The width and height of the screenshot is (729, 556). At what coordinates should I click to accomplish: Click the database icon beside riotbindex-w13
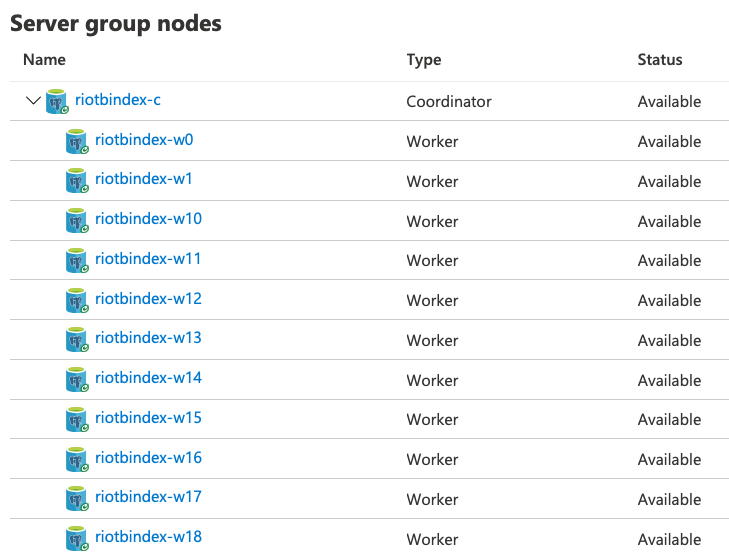click(x=77, y=340)
